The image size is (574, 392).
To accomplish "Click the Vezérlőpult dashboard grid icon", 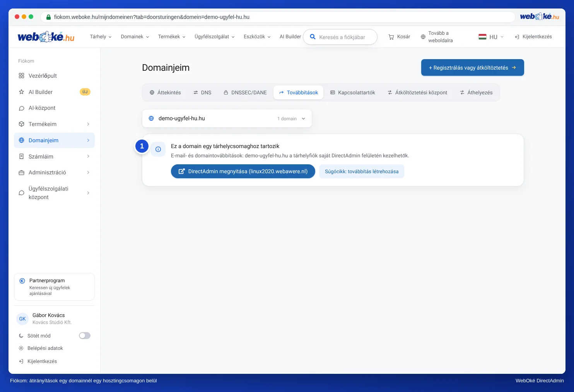I will click(x=22, y=76).
